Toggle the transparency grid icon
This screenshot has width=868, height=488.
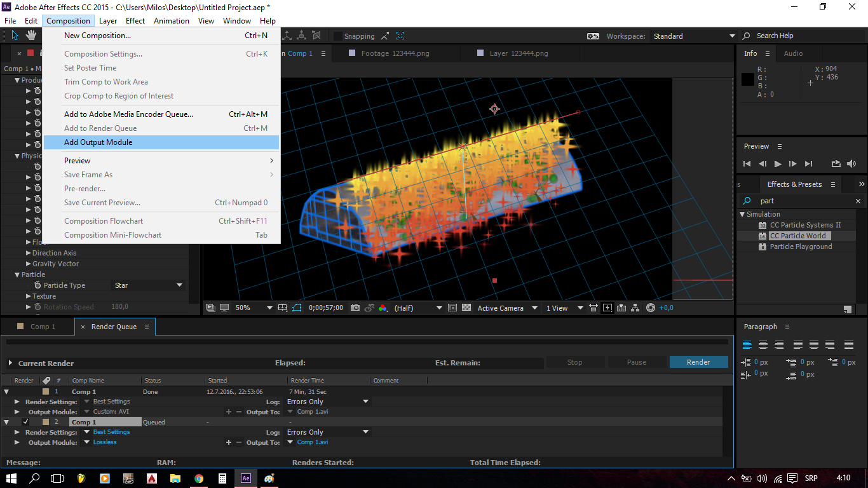coord(466,308)
